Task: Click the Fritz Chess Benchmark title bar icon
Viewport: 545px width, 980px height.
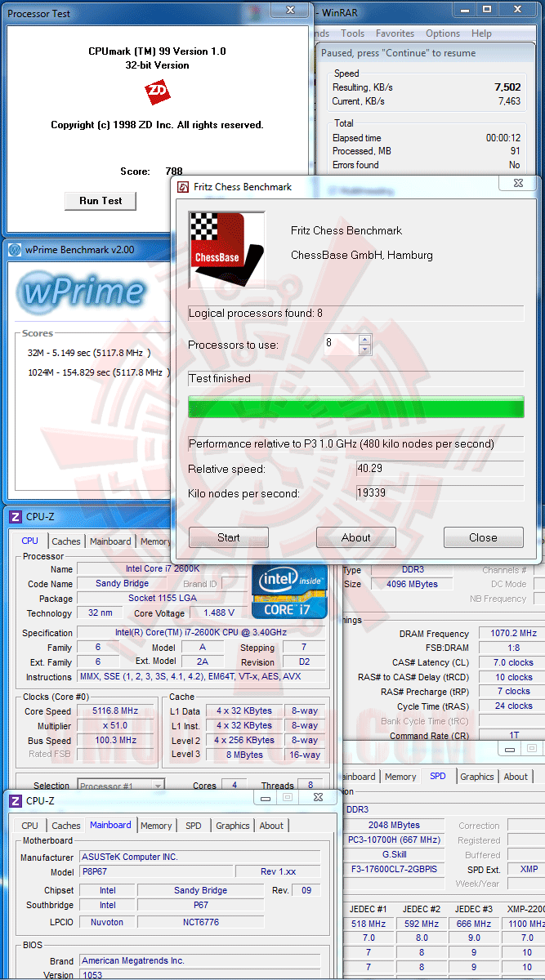Action: [x=184, y=187]
